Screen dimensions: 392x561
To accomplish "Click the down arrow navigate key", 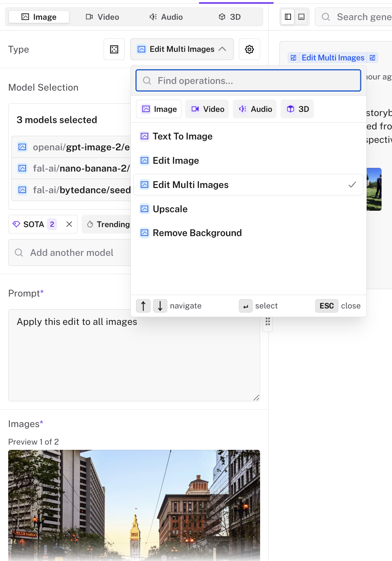I will click(160, 306).
